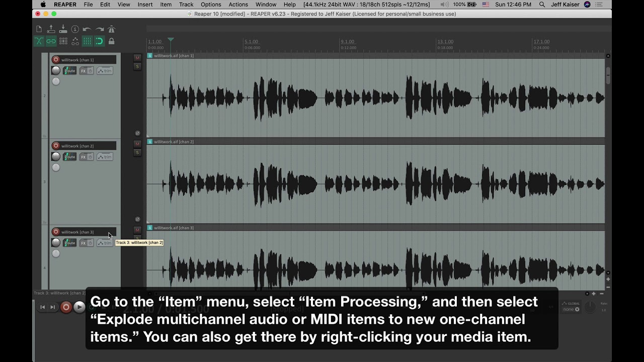The height and width of the screenshot is (362, 644).
Task: Open global automation override 'none' dropdown
Action: (571, 309)
